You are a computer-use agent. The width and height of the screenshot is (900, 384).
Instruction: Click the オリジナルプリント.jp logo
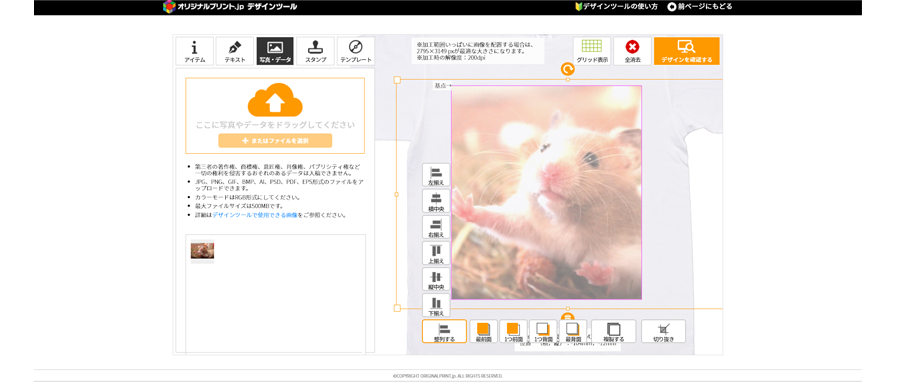coord(230,7)
